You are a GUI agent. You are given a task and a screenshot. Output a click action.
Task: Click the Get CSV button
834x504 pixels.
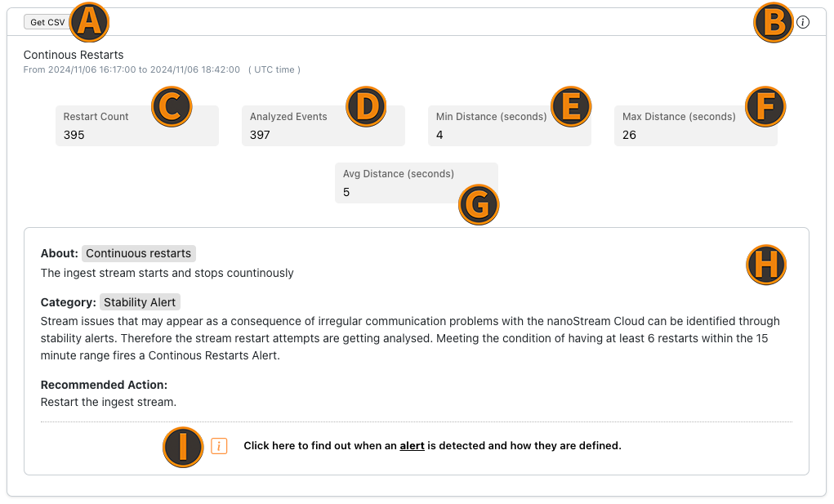(x=47, y=22)
